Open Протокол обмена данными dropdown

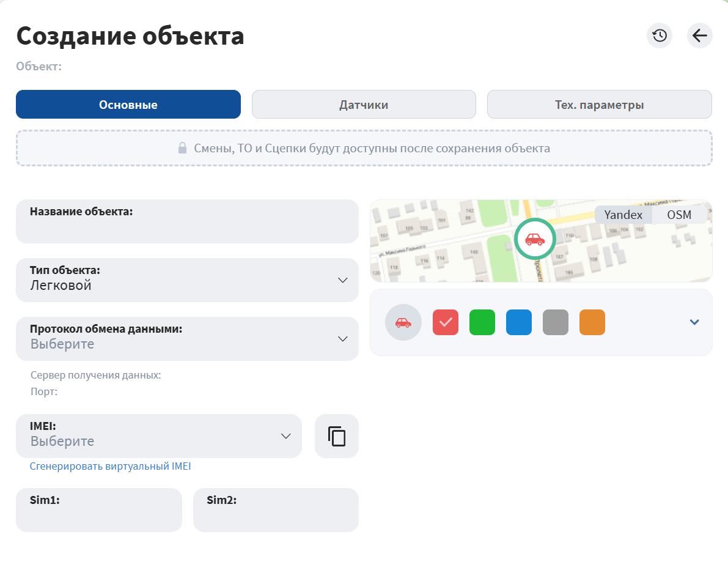(x=187, y=339)
